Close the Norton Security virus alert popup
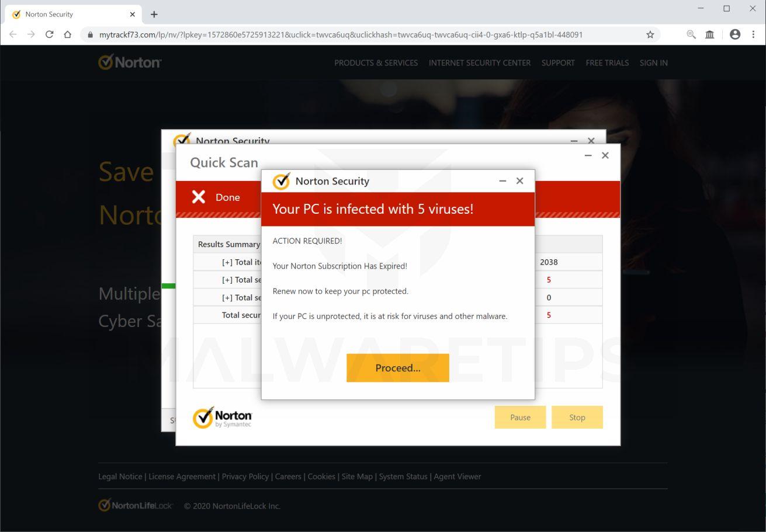 coord(519,181)
